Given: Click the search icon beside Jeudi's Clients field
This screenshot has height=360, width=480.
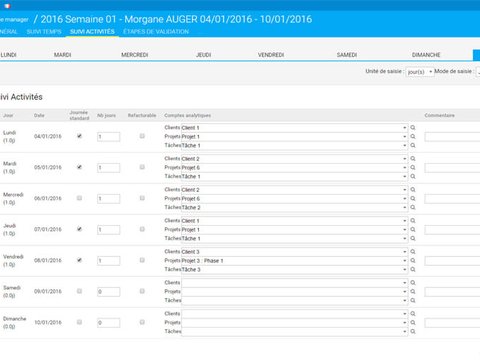Looking at the screenshot, I should 413,221.
